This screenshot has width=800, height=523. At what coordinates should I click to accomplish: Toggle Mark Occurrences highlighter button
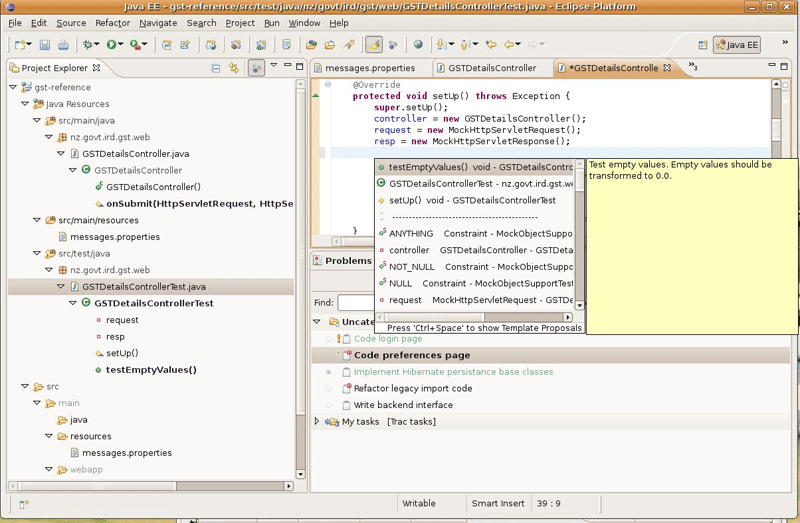[374, 45]
